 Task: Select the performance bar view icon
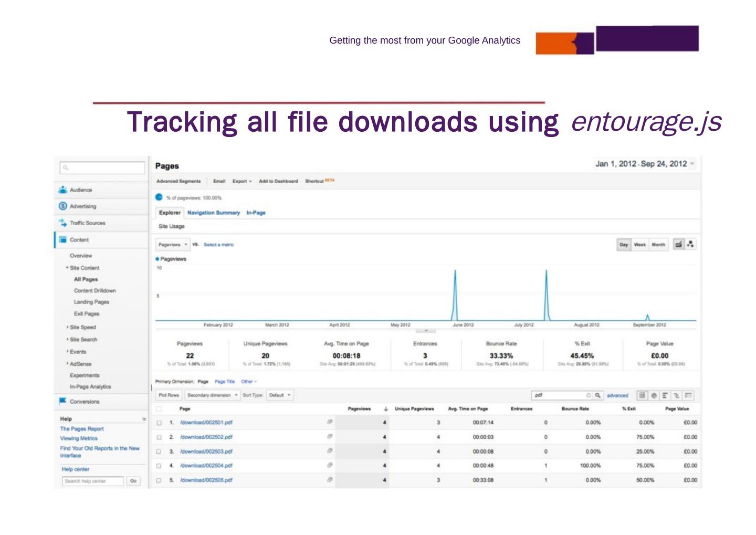tap(665, 395)
